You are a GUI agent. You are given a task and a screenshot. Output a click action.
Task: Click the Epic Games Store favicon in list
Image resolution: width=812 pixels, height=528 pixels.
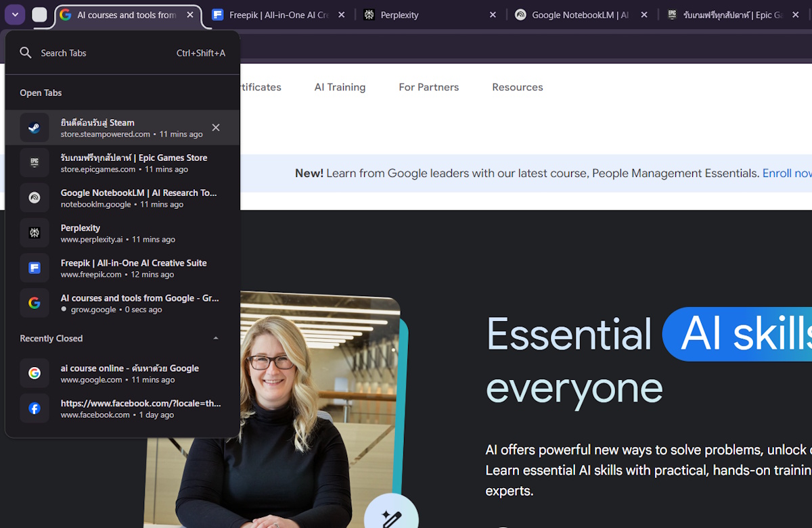click(35, 163)
